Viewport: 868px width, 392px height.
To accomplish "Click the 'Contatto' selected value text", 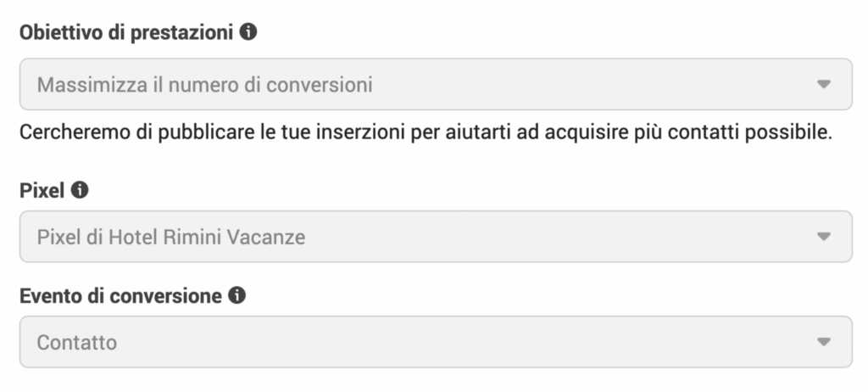I will [76, 343].
